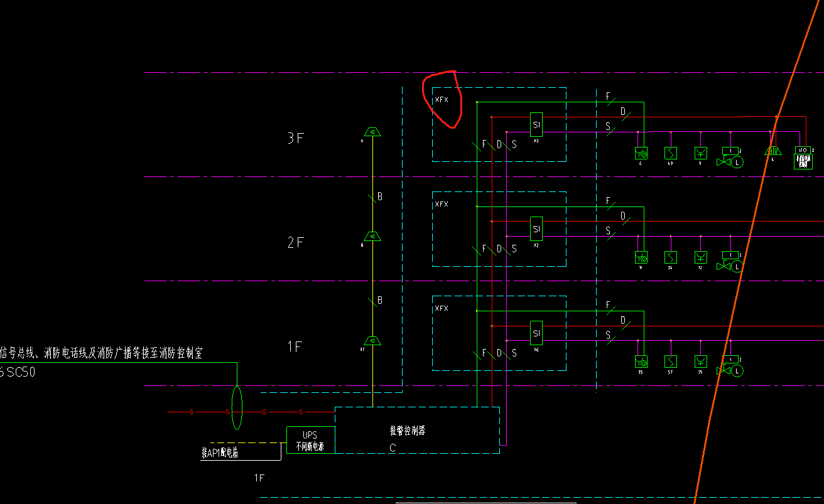This screenshot has height=504, width=824.
Task: Click the XFX label in the 1F box
Action: coord(442,308)
